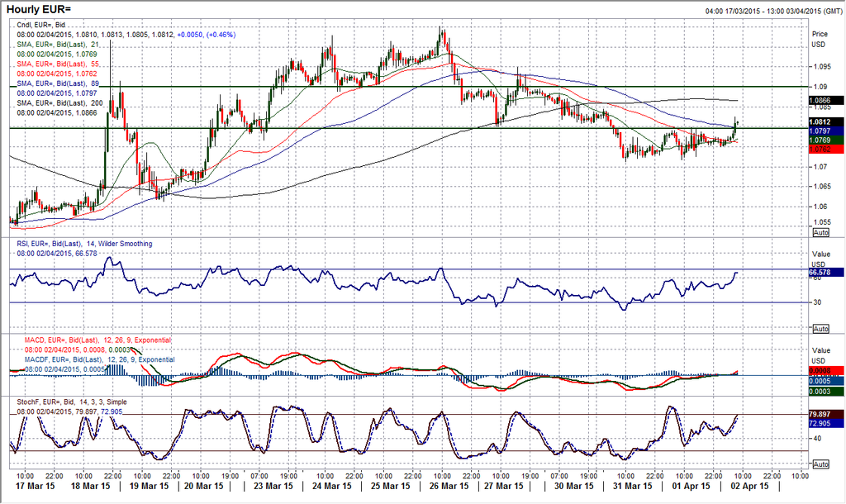Click the Price USD axis header
The width and height of the screenshot is (846, 504).
tap(820, 39)
